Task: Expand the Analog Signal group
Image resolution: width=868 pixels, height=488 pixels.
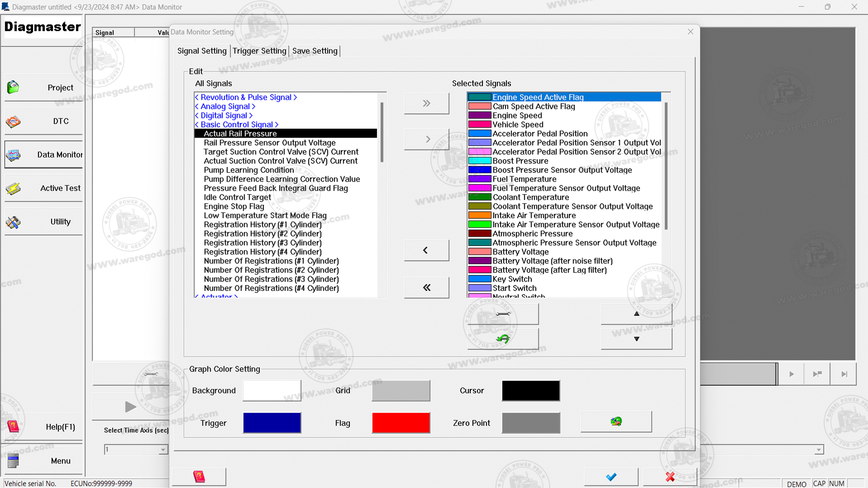Action: [225, 107]
